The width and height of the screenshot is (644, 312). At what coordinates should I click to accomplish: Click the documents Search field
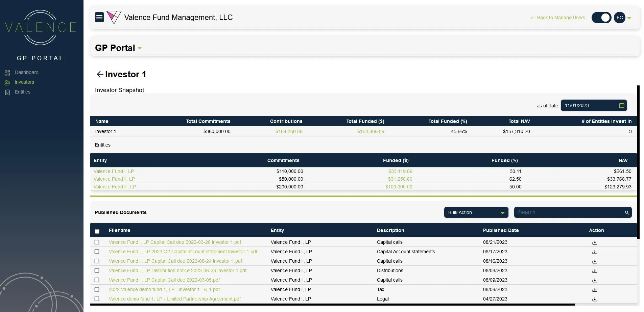[568, 212]
